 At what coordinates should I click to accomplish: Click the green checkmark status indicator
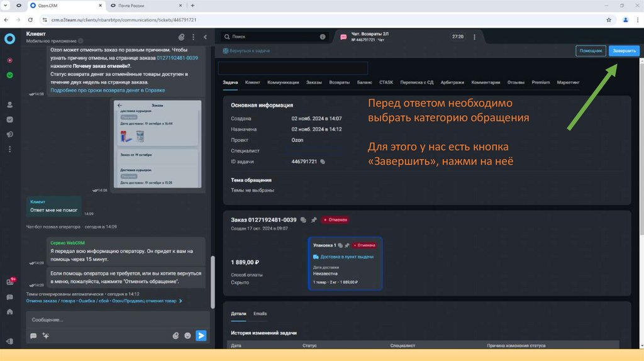coord(9,75)
